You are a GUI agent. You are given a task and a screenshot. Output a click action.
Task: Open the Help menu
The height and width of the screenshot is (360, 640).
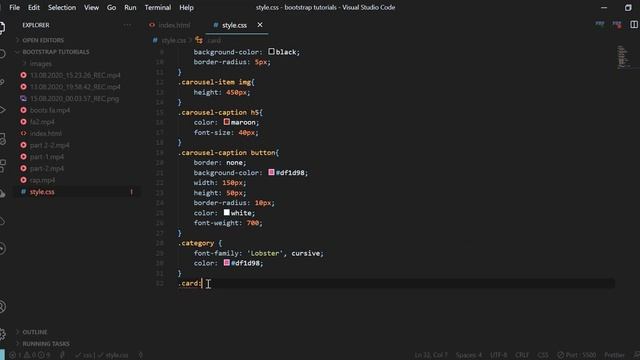tap(187, 7)
